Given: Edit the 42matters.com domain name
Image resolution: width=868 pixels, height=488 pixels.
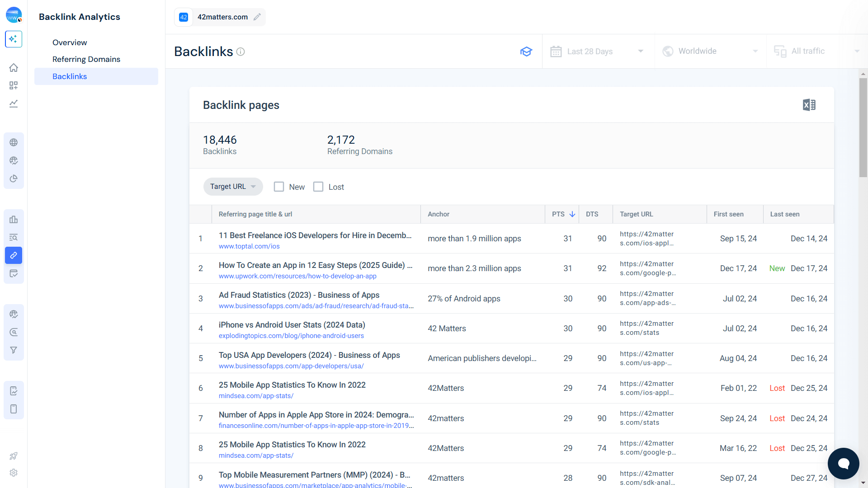Looking at the screenshot, I should (258, 17).
